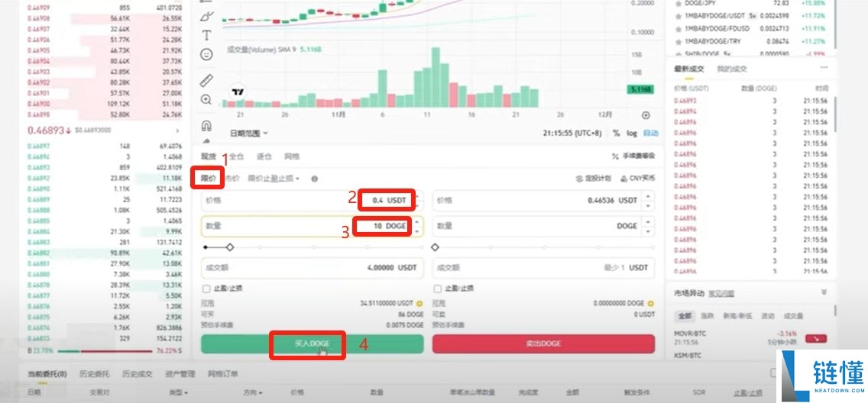Collapse the market movers panel chevron

pos(824,292)
